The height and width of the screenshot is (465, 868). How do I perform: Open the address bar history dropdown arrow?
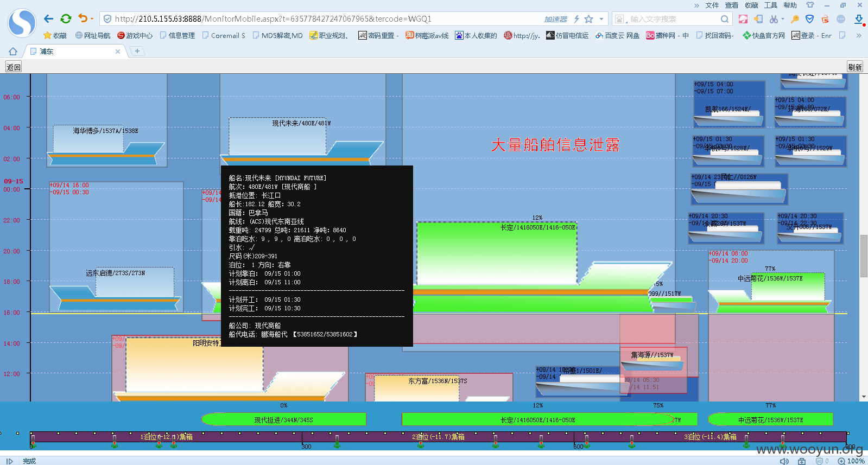tap(601, 19)
